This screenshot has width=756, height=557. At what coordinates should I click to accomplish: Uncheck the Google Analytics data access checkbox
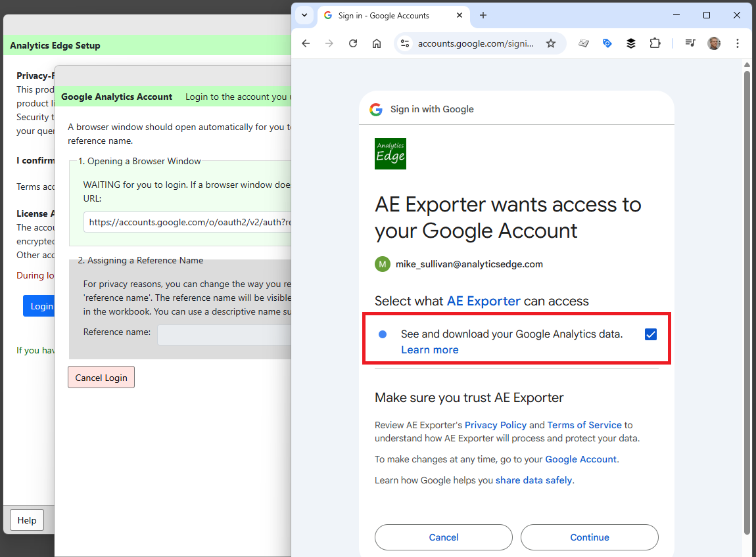tap(651, 334)
